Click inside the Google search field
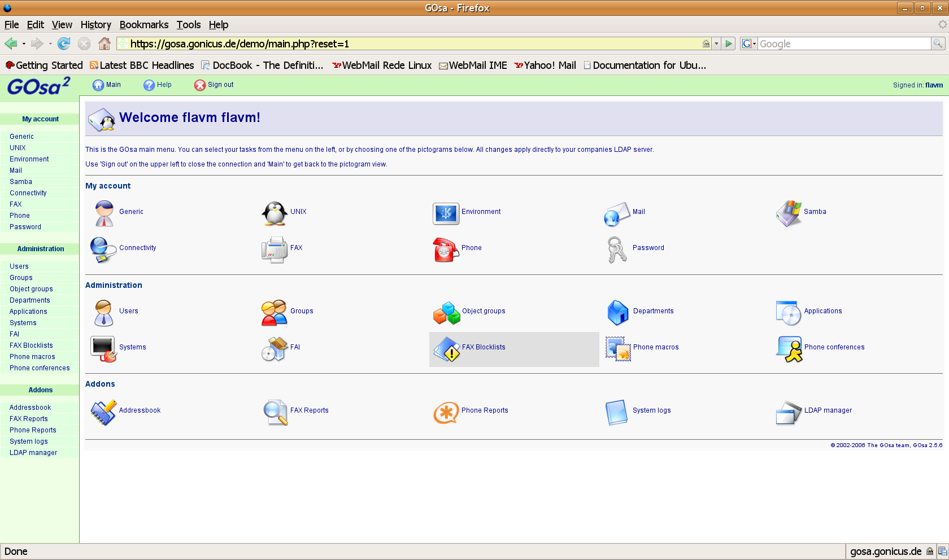 pyautogui.click(x=844, y=43)
